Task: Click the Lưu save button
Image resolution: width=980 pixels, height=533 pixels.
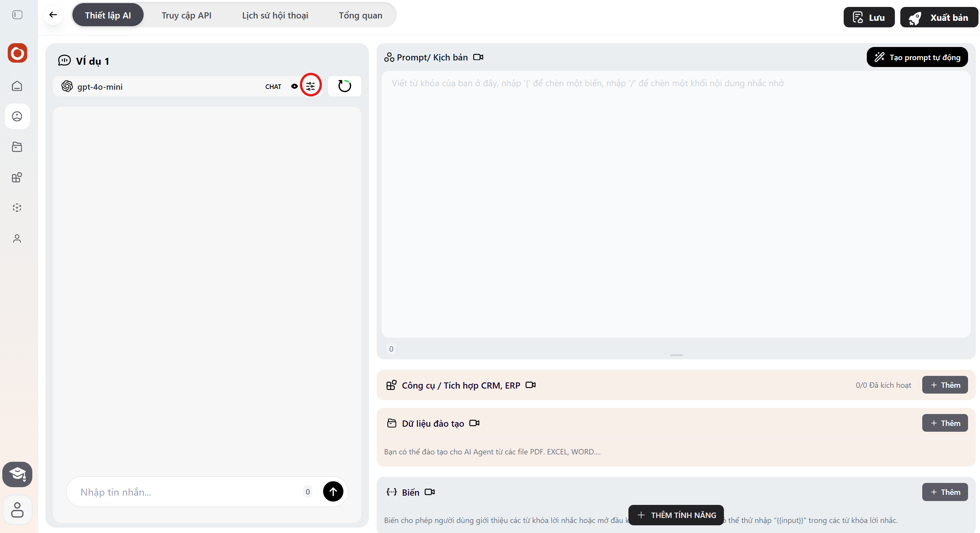Action: coord(869,17)
